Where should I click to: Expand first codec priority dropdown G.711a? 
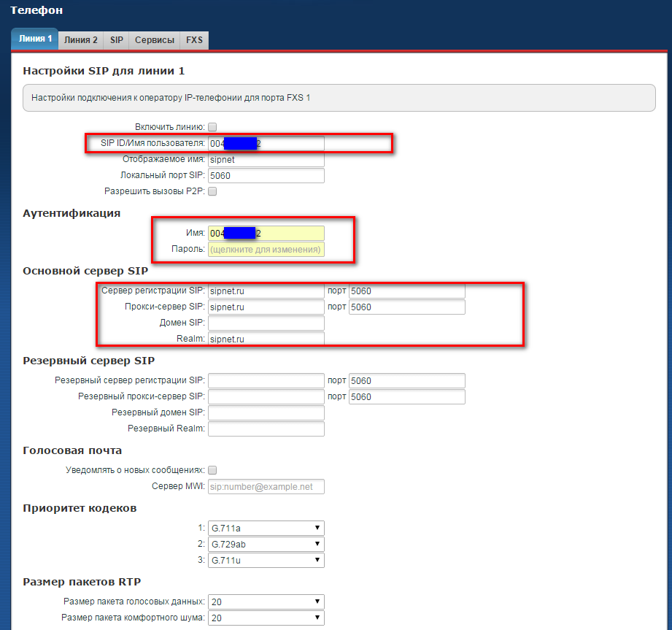pos(266,529)
